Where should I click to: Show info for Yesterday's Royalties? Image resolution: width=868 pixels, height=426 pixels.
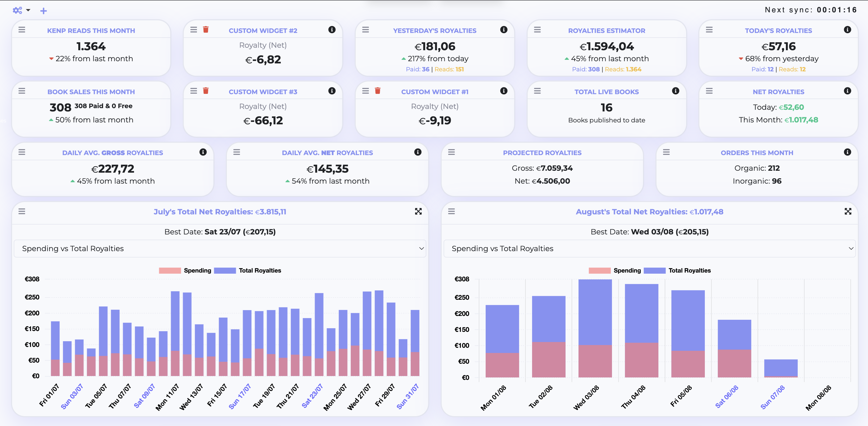point(504,30)
